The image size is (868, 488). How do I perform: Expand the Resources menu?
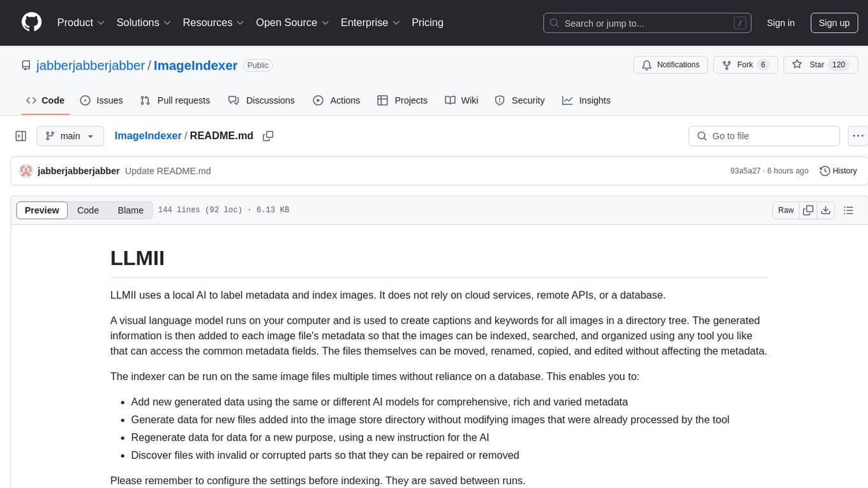click(x=214, y=22)
